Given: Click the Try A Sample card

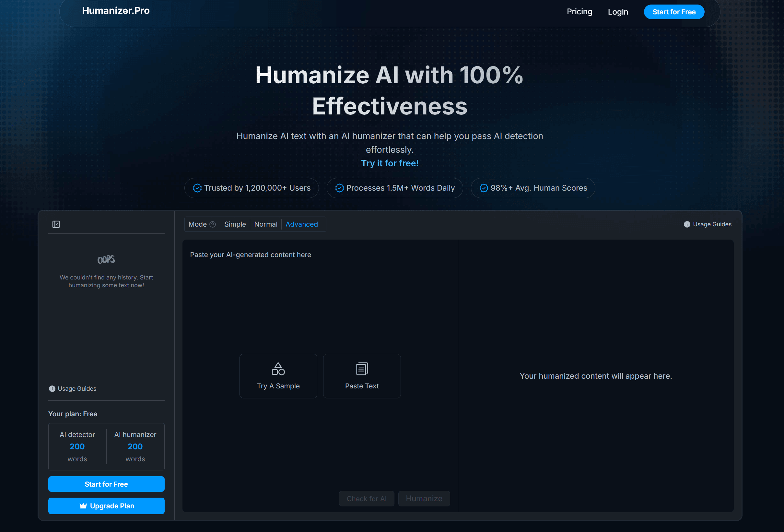Looking at the screenshot, I should point(278,376).
